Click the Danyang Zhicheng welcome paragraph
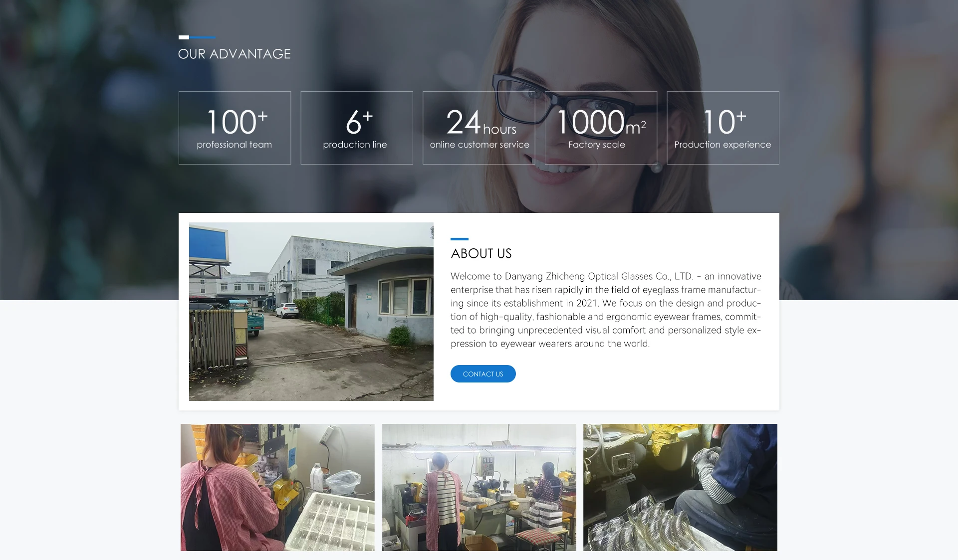This screenshot has height=560, width=958. [605, 310]
